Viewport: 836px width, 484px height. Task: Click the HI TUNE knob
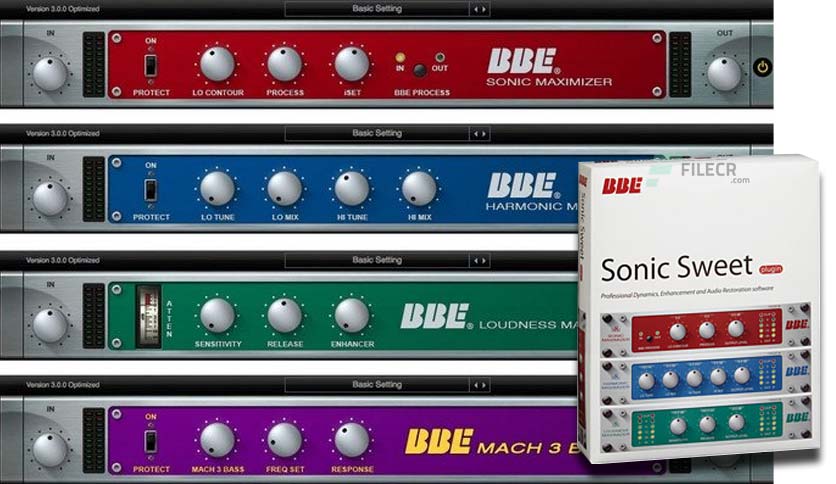click(x=351, y=188)
